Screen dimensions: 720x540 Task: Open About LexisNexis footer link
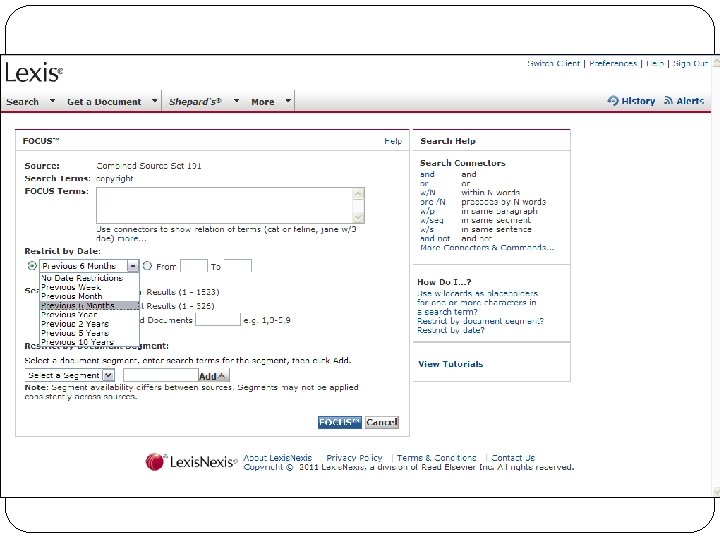point(277,458)
